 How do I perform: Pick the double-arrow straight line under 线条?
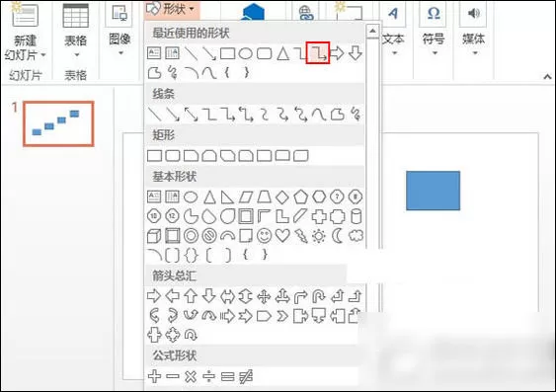click(192, 115)
